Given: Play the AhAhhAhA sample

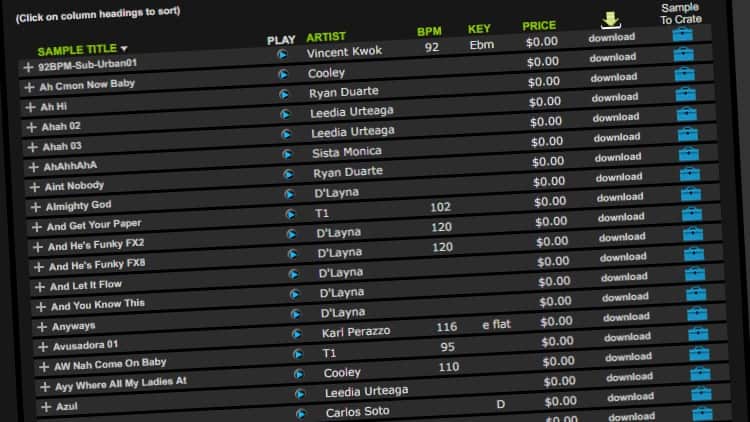Looking at the screenshot, I should (287, 154).
